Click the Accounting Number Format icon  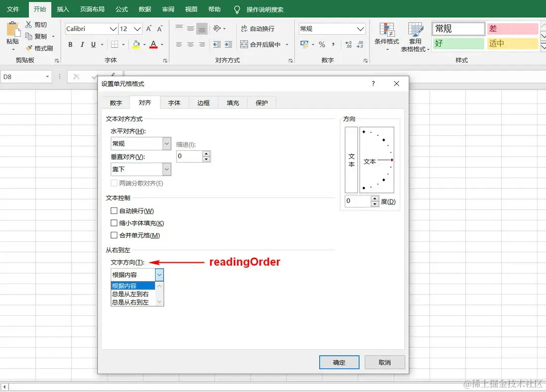click(x=304, y=44)
